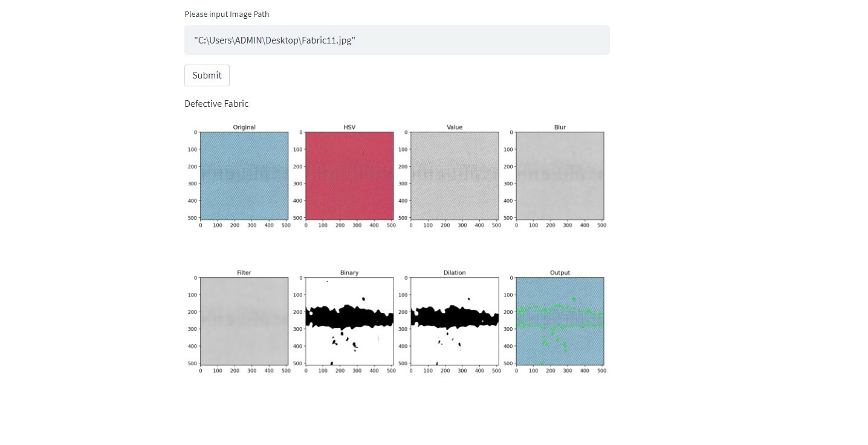Click the Defective Fabric heading
Viewport: 868px width, 445px height.
coord(216,103)
